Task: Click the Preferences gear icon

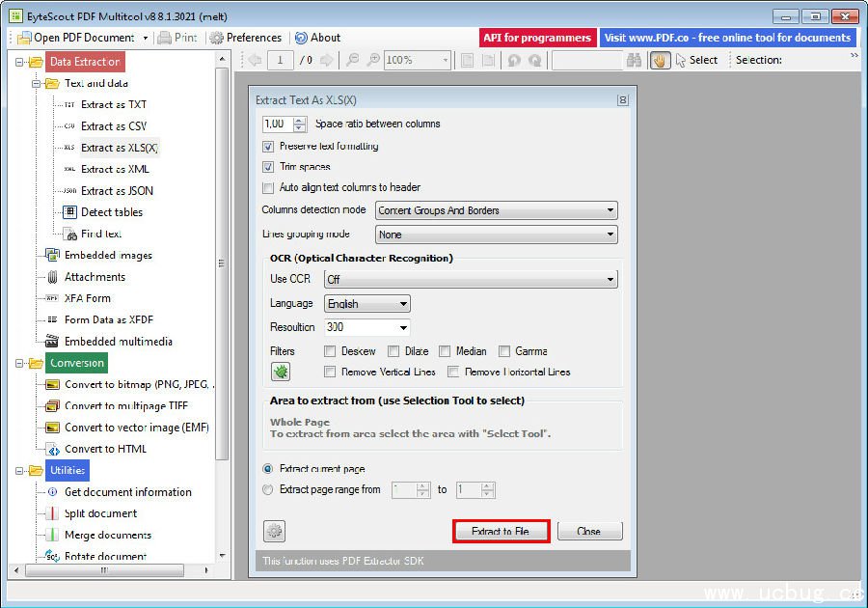Action: (216, 38)
